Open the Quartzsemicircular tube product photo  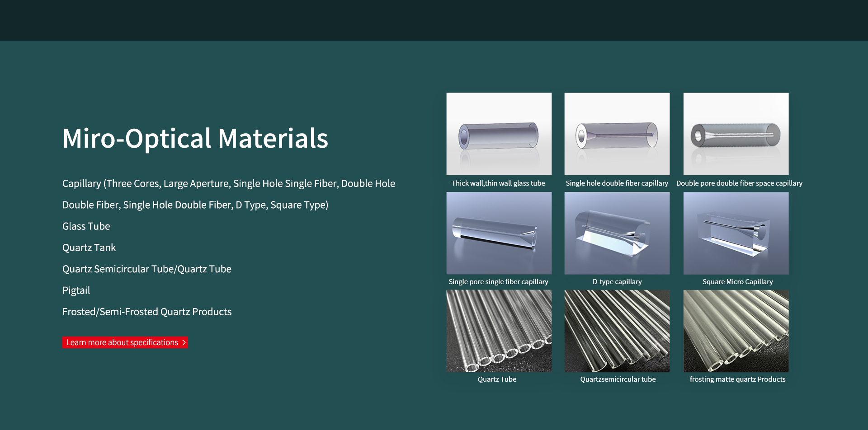617,331
